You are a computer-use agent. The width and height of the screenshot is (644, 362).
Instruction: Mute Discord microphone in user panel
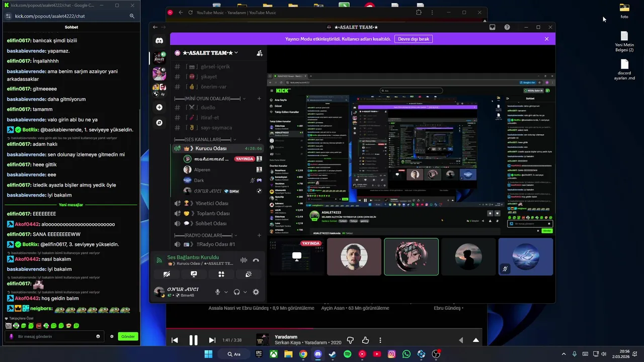click(218, 292)
